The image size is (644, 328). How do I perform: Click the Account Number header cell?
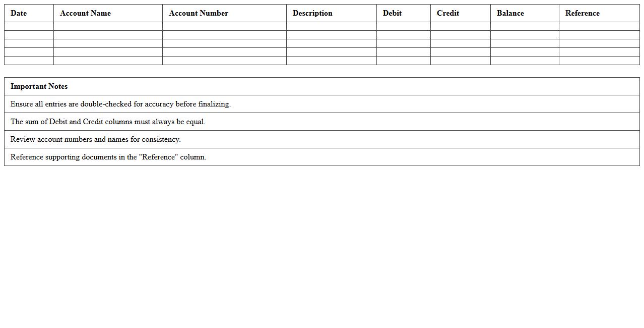pyautogui.click(x=199, y=13)
